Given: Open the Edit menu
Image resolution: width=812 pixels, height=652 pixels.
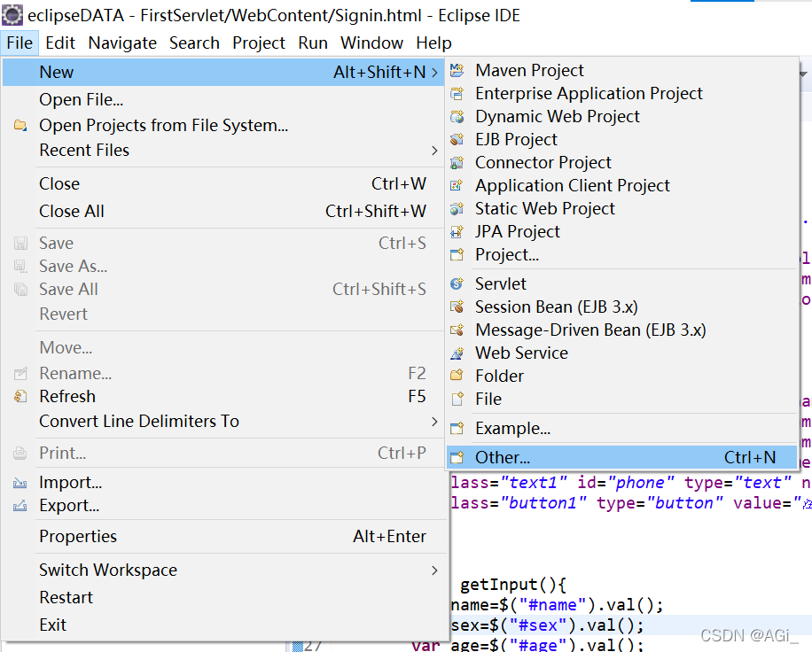Looking at the screenshot, I should (x=60, y=43).
